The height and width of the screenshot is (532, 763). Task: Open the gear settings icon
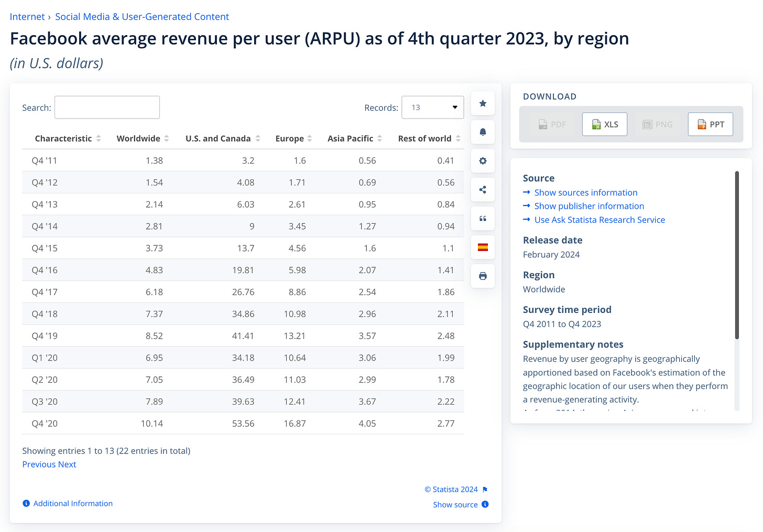(x=483, y=161)
